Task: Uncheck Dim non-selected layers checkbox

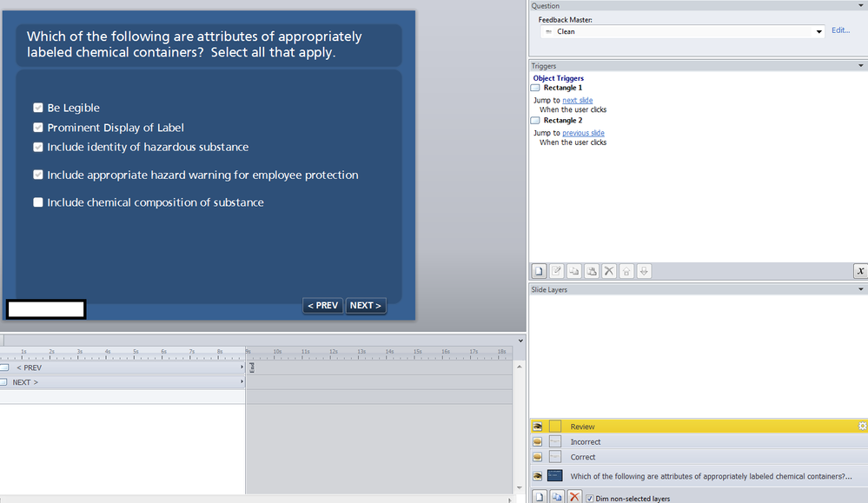Action: 590,499
